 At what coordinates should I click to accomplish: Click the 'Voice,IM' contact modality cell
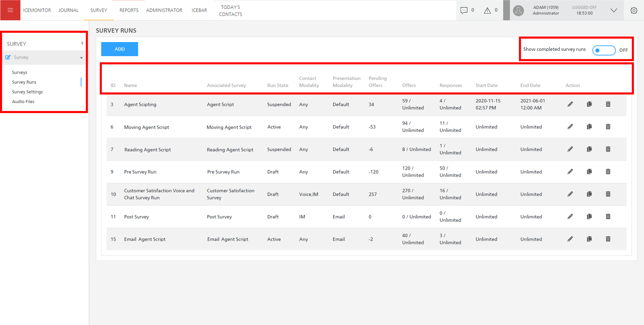tap(309, 194)
